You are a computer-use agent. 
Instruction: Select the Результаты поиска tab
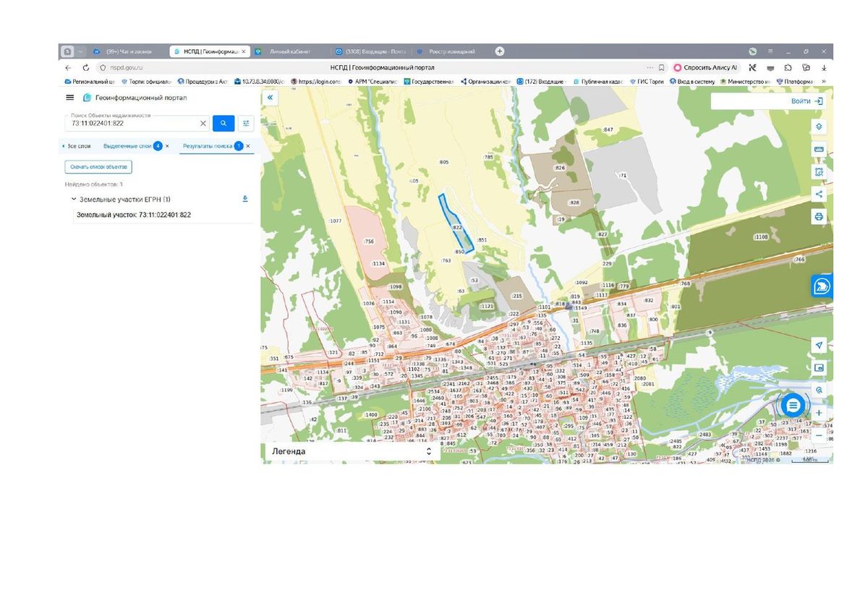208,146
